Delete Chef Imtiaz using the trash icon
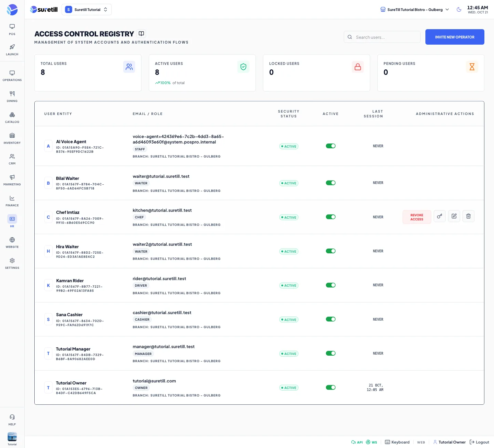 [468, 216]
